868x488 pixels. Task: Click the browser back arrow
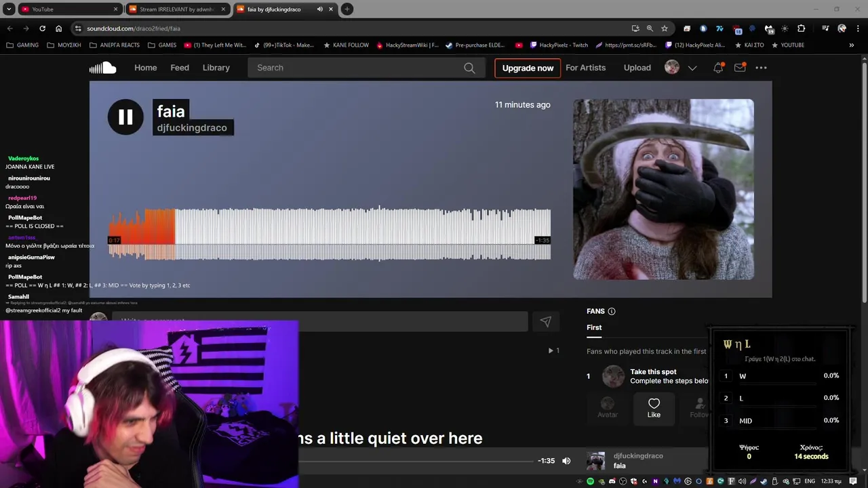(x=9, y=28)
